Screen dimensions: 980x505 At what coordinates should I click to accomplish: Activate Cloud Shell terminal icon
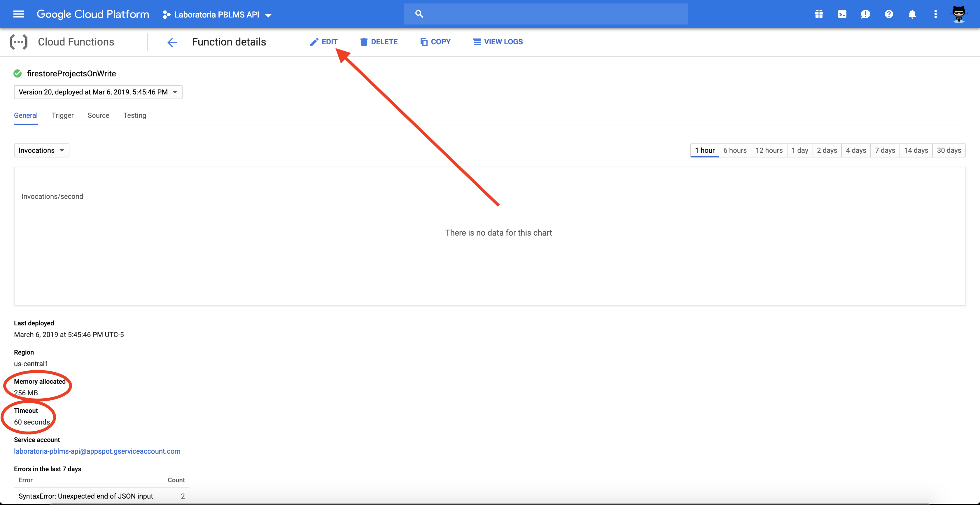click(842, 14)
